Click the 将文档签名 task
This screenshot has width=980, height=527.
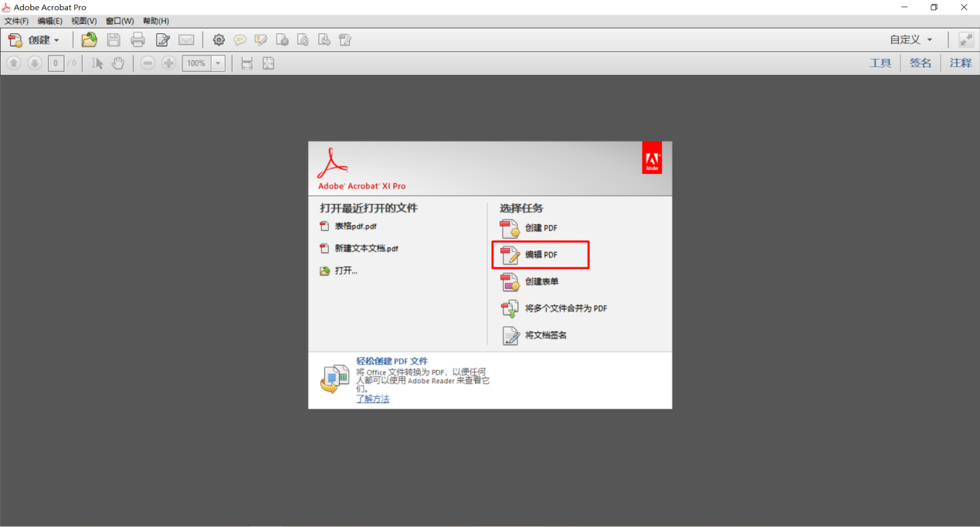[534, 335]
